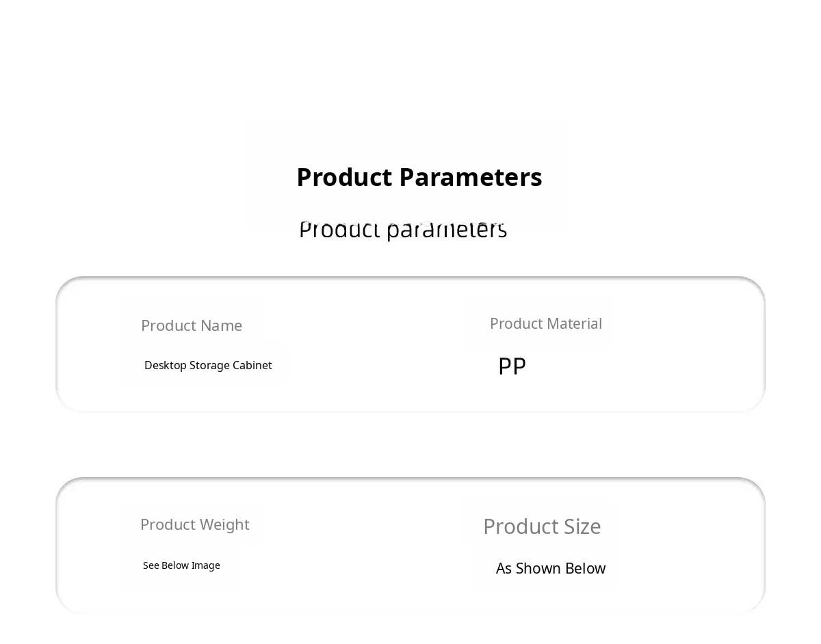Click the word Weight in weight label
The height and width of the screenshot is (644, 821).
coord(223,524)
